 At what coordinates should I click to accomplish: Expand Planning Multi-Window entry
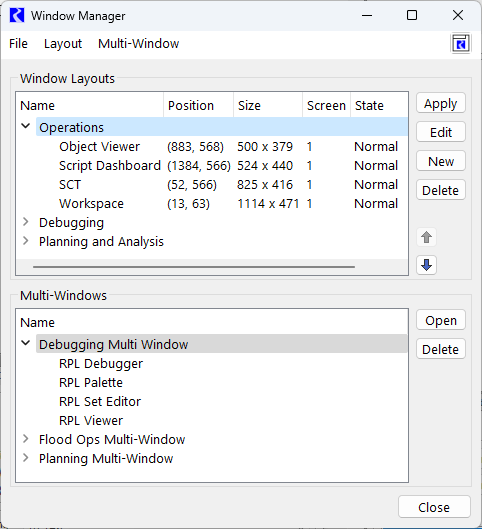26,458
